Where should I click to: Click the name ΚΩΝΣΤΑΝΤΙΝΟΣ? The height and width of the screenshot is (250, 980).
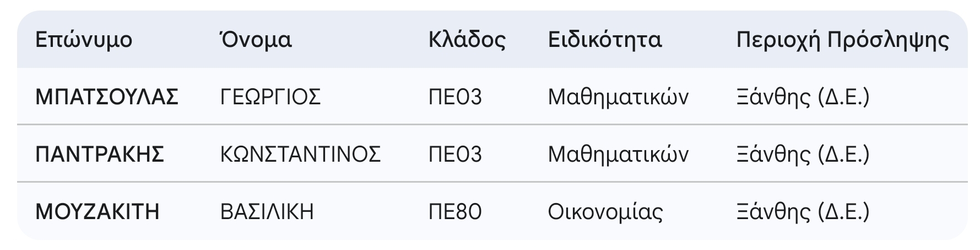tap(300, 155)
